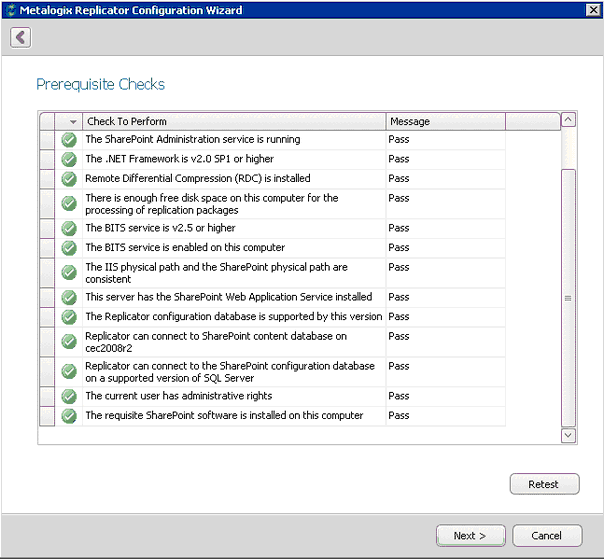Viewport: 604px width, 559px height.
Task: Click the pass icon for free disk space check
Action: (69, 203)
